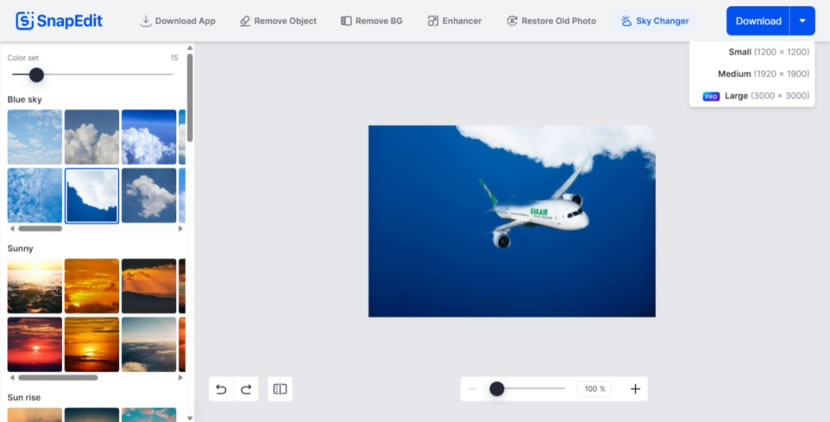Viewport: 830px width, 422px height.
Task: Switch to the Remove BG tool
Action: [x=371, y=21]
